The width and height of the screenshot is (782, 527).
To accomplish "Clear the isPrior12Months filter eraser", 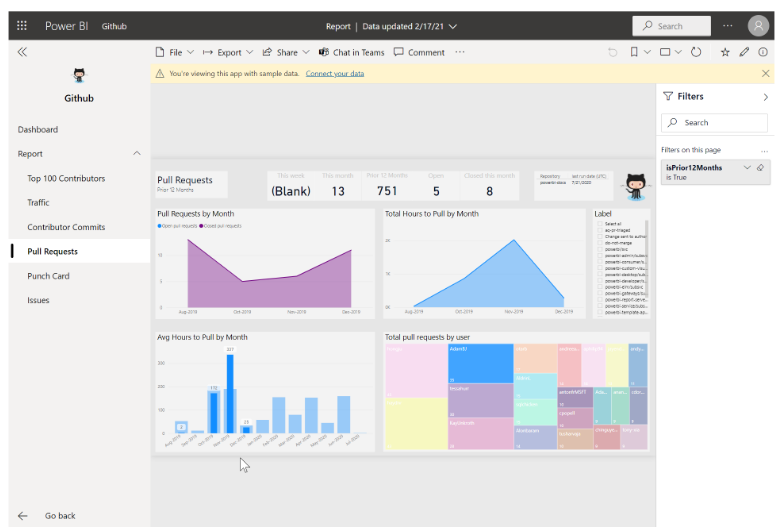I will click(761, 168).
